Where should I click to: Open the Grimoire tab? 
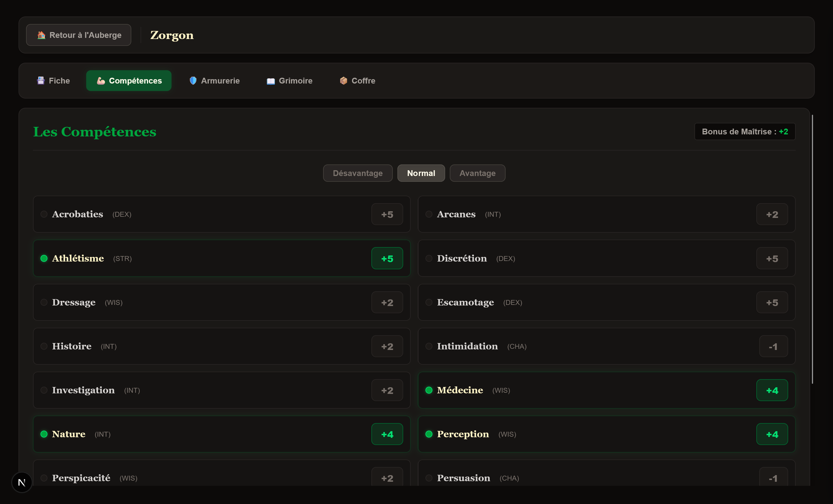[290, 80]
